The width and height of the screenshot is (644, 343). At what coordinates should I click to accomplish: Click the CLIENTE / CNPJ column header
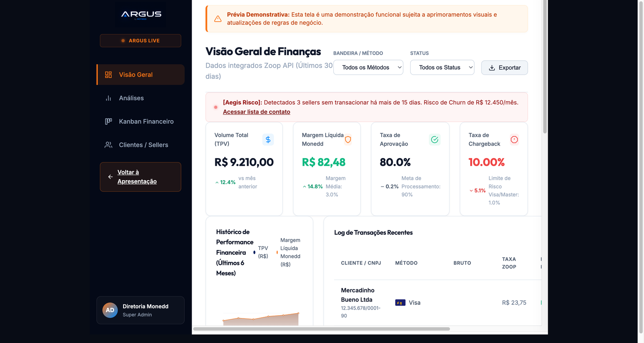[361, 263]
